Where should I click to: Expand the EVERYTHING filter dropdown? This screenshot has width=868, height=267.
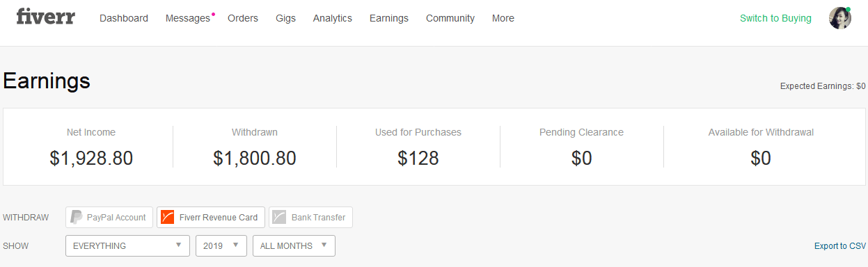pos(127,245)
